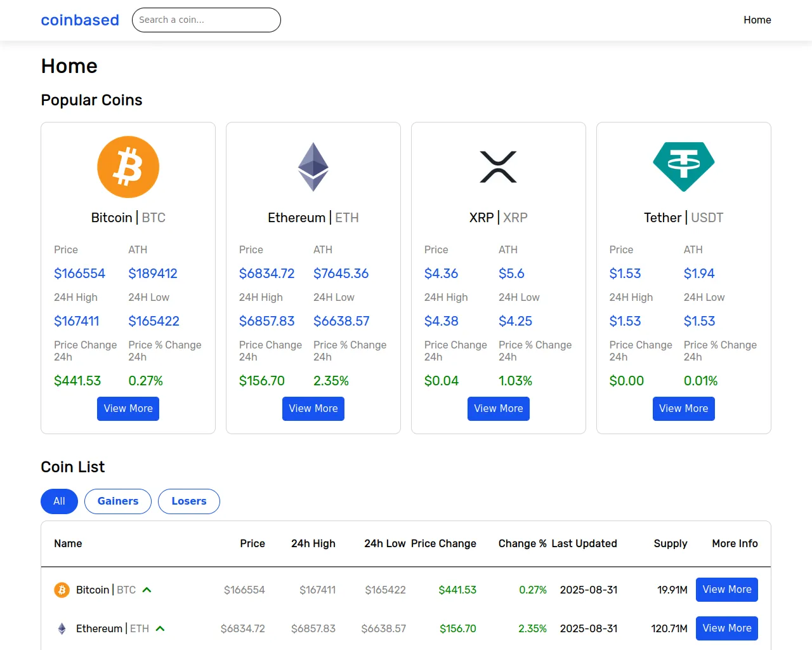812x650 pixels.
Task: Switch to the Losers filter
Action: [x=189, y=501]
